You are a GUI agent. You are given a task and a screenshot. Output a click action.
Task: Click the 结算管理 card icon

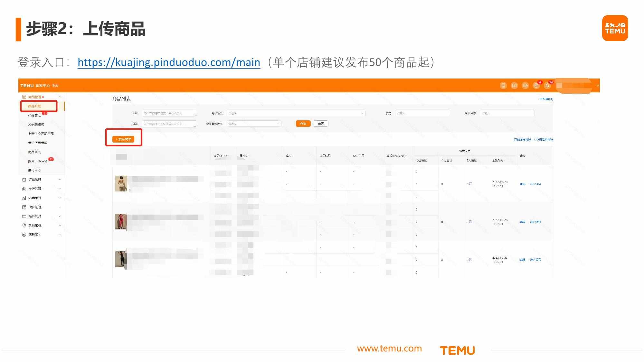pyautogui.click(x=24, y=216)
